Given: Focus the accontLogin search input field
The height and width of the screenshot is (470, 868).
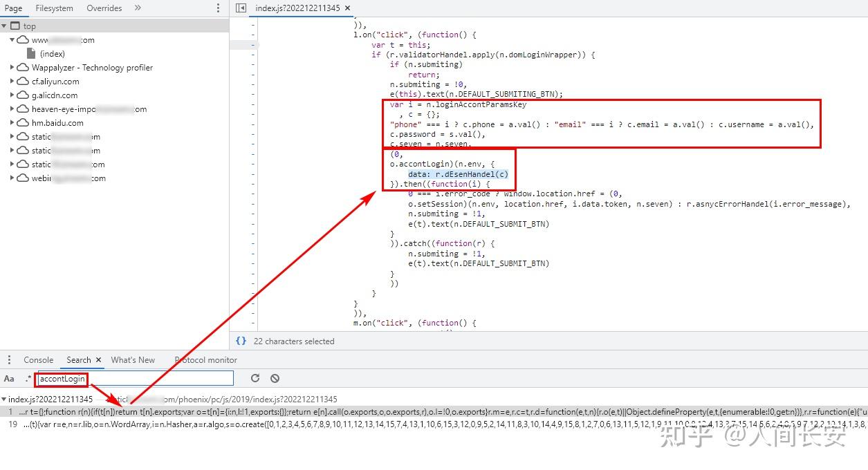Looking at the screenshot, I should (135, 378).
